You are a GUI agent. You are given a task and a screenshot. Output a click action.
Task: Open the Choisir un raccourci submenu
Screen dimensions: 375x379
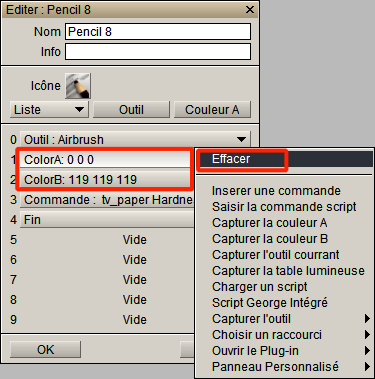285,335
